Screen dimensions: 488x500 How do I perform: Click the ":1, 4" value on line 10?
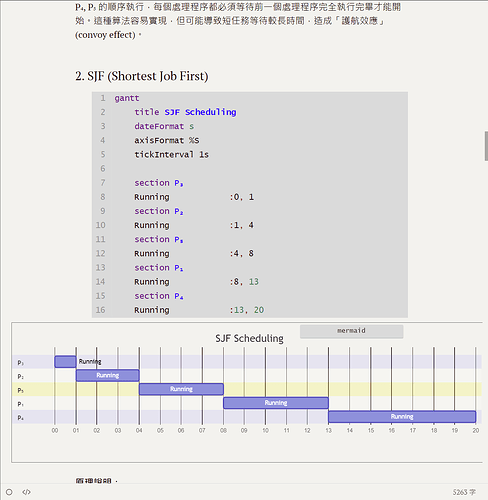pyautogui.click(x=242, y=225)
